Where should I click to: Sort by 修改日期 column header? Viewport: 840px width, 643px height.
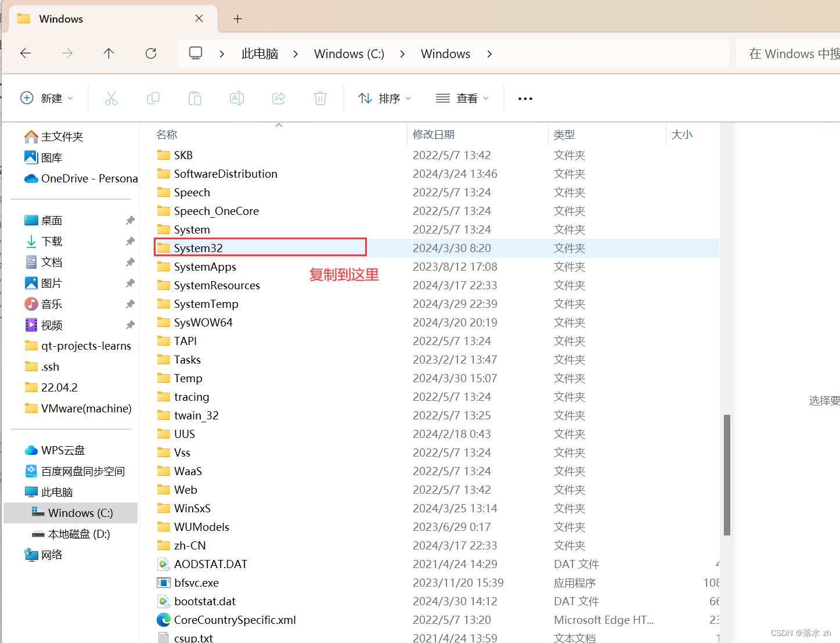click(x=434, y=134)
